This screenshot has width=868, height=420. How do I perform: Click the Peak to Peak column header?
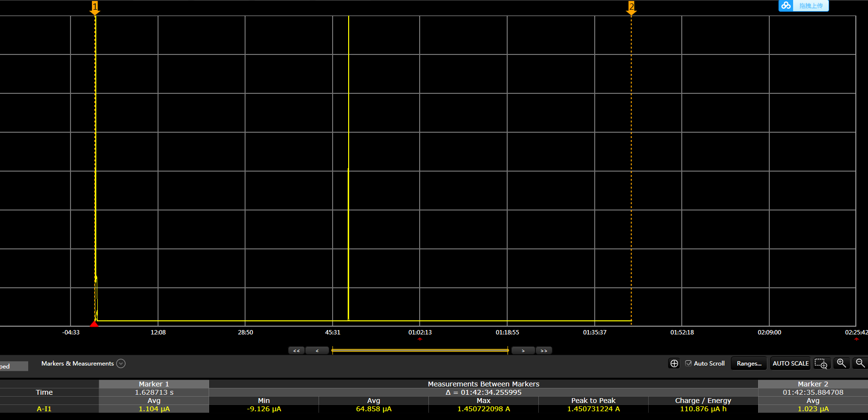coord(593,401)
